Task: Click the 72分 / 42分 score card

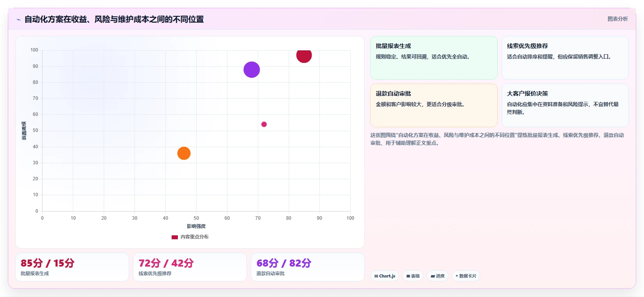Action: click(190, 267)
